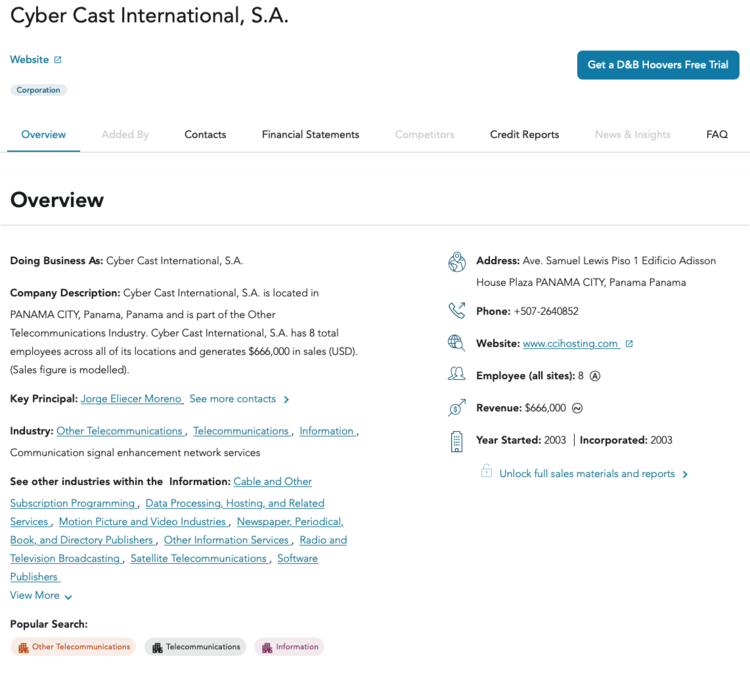Open the News & Insights tab
This screenshot has height=673, width=750.
[x=632, y=134]
